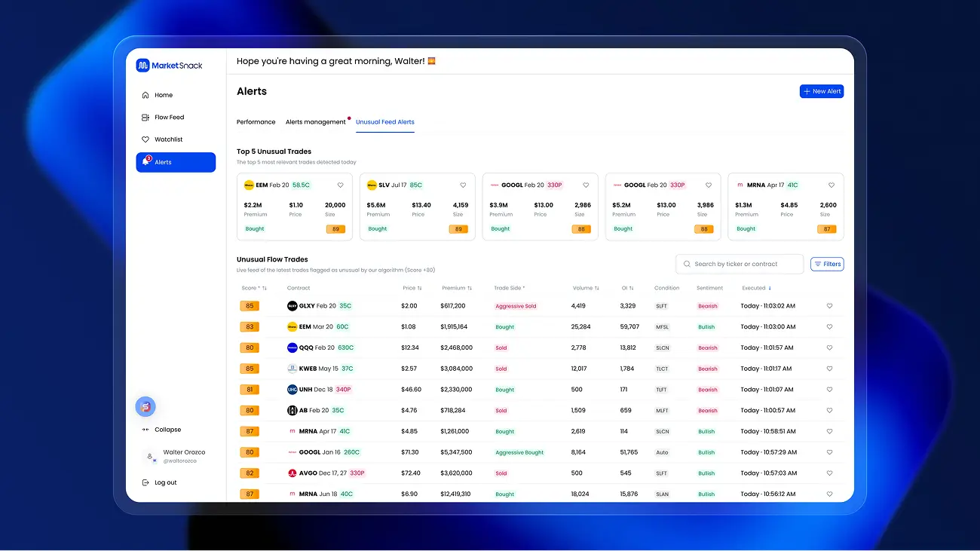Image resolution: width=980 pixels, height=551 pixels.
Task: Click Bearish sentiment on KWEB row
Action: pos(708,369)
